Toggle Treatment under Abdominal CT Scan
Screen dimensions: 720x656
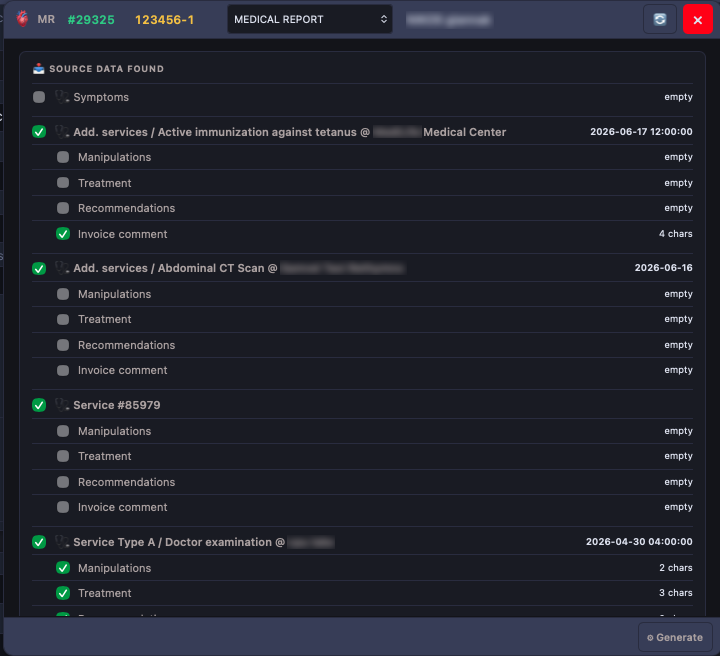tap(63, 319)
